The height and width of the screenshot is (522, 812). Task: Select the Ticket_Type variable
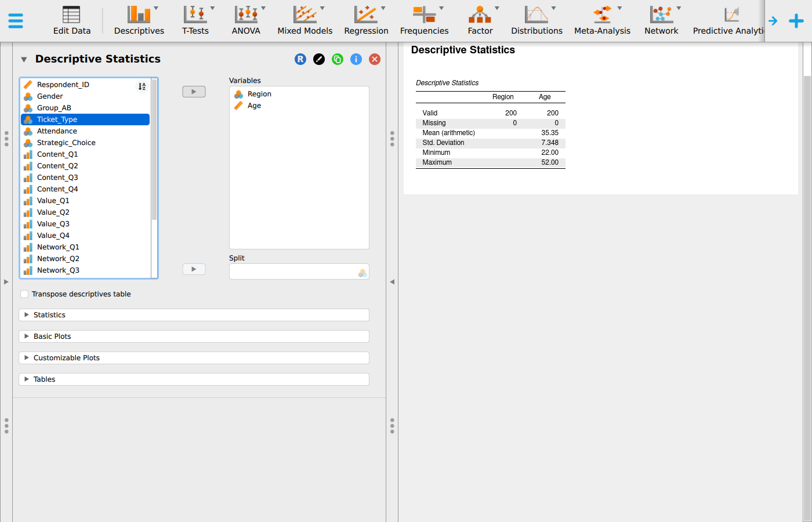pos(85,119)
